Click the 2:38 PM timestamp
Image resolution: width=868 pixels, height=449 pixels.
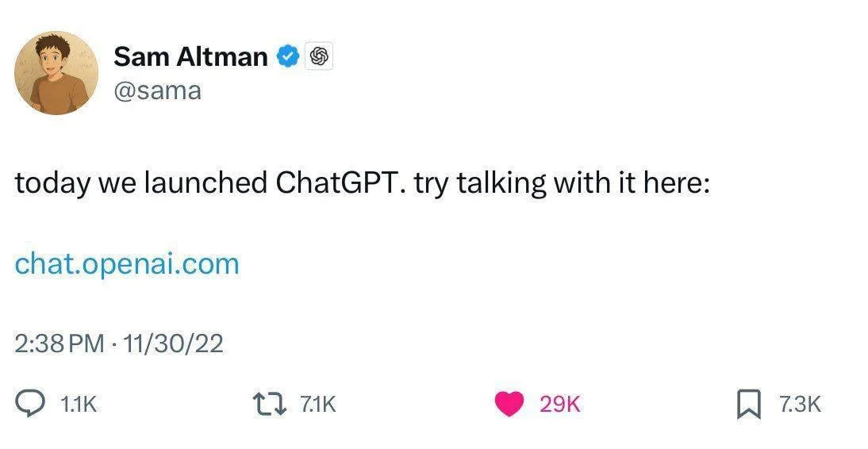60,343
